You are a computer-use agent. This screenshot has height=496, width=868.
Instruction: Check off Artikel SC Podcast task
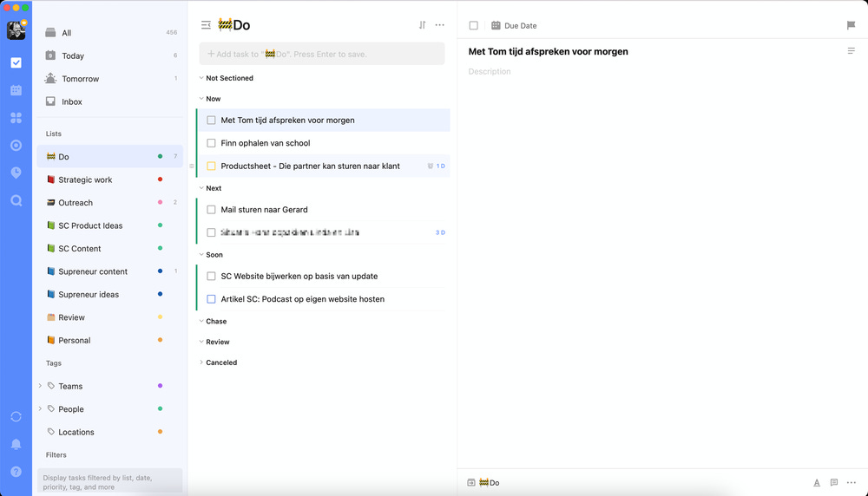(x=211, y=299)
